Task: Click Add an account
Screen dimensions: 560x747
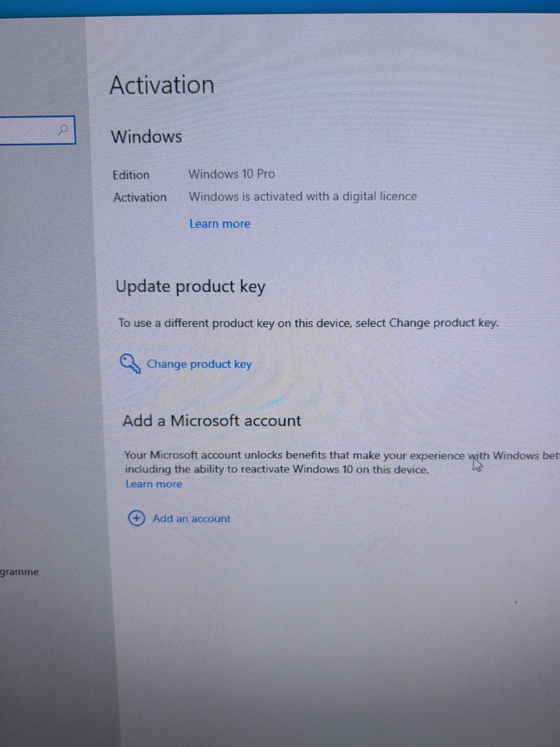Action: pos(191,518)
